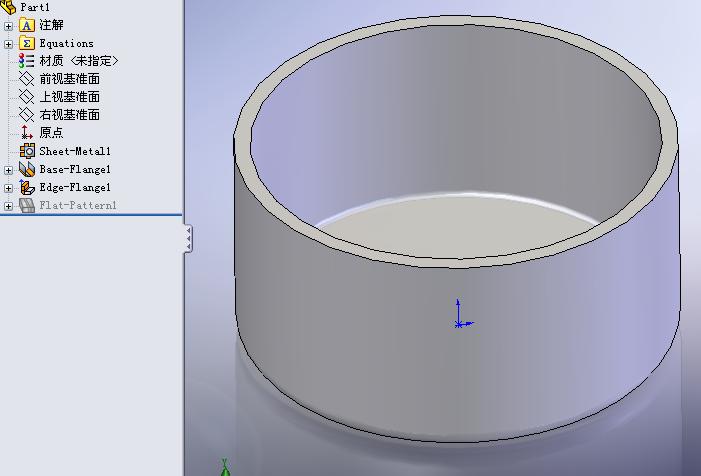Viewport: 701px width, 476px height.
Task: Select the Edge-Flange1 feature label
Action: coord(75,187)
